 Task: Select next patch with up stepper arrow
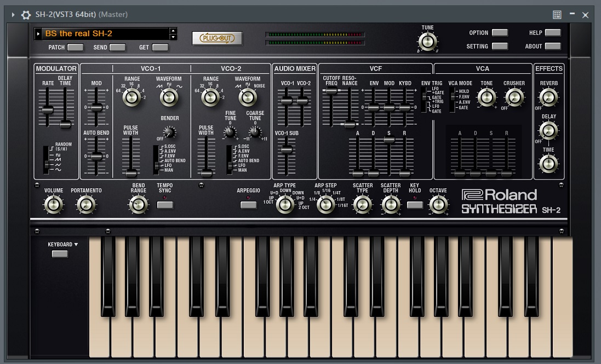(x=173, y=31)
